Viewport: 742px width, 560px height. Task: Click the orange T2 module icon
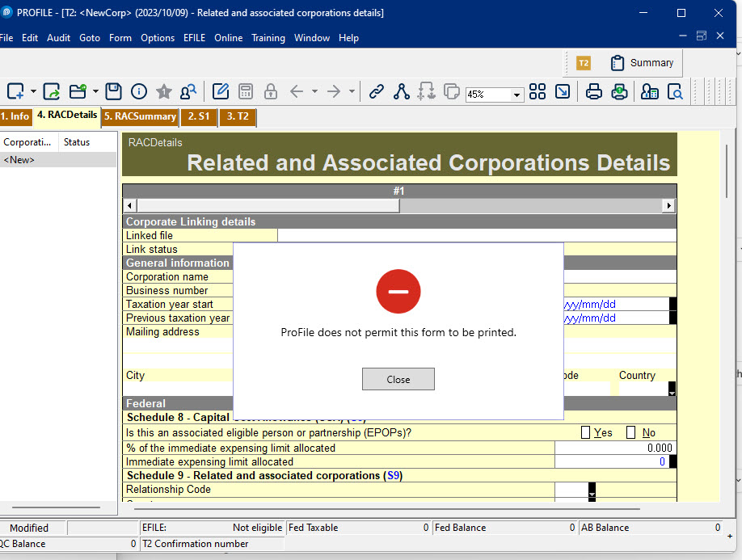[584, 63]
